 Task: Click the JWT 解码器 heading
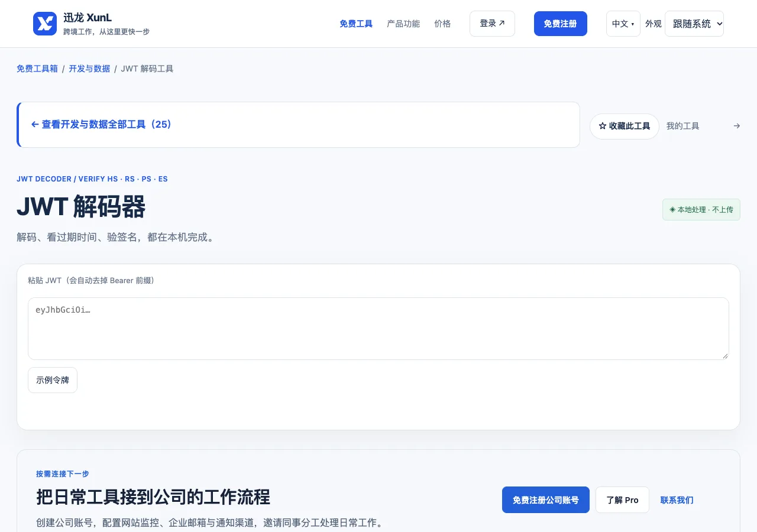coord(81,207)
